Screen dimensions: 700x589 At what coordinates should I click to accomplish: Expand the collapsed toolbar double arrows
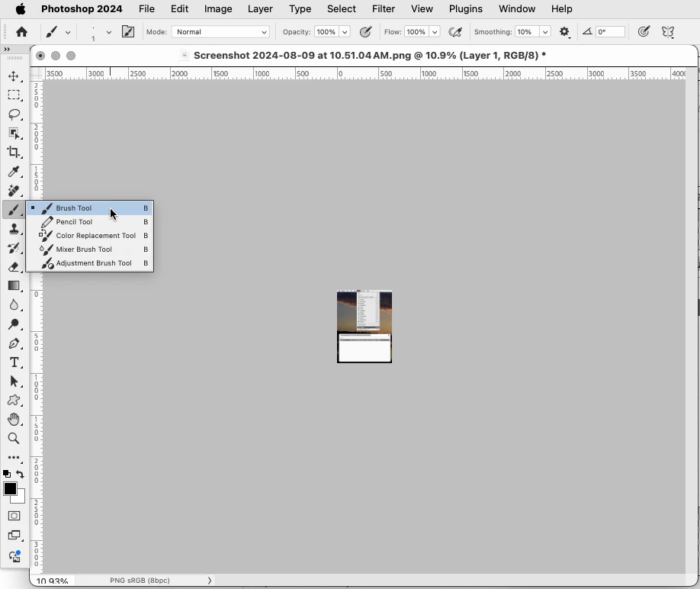(x=7, y=49)
